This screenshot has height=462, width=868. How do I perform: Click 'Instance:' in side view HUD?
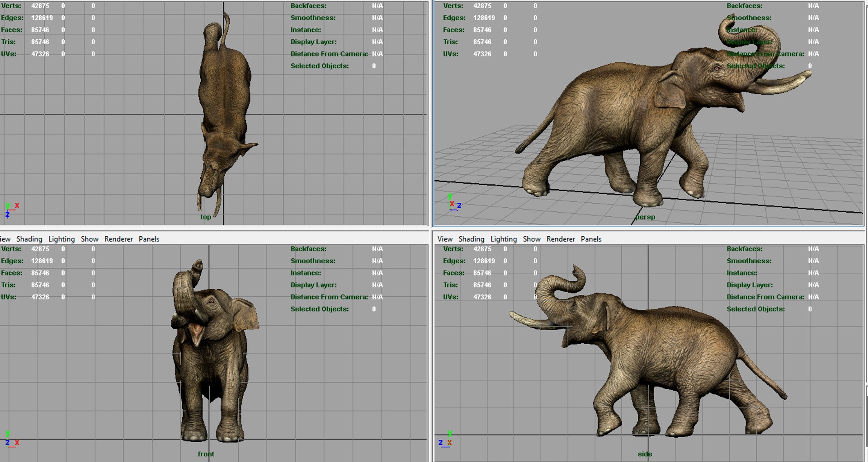pyautogui.click(x=742, y=273)
